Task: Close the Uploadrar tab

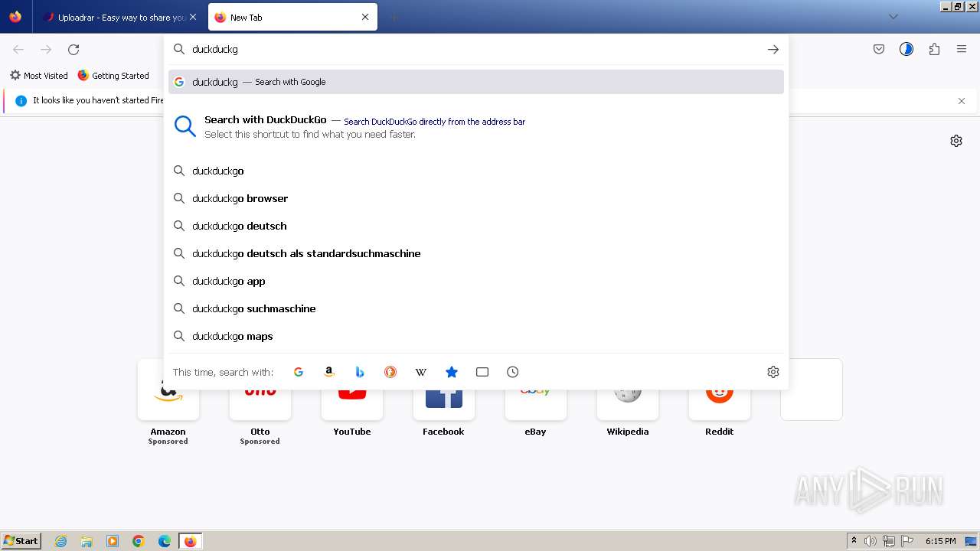Action: (x=192, y=17)
